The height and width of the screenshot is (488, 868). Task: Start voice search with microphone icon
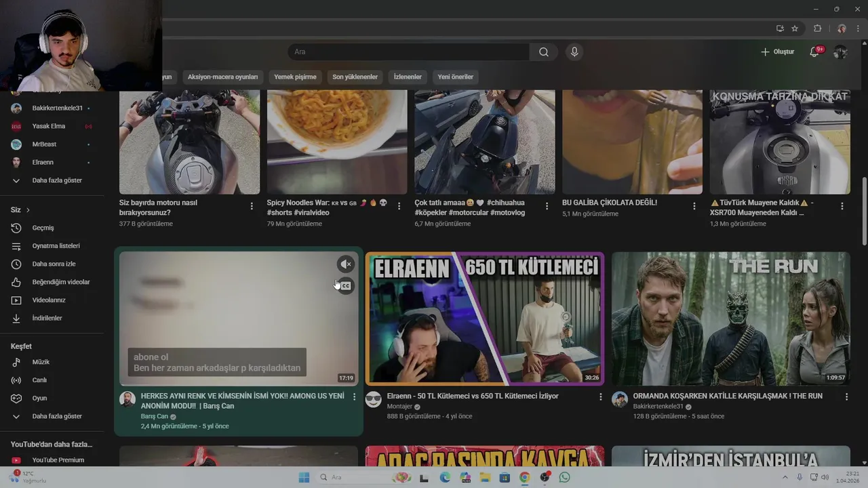pos(574,52)
